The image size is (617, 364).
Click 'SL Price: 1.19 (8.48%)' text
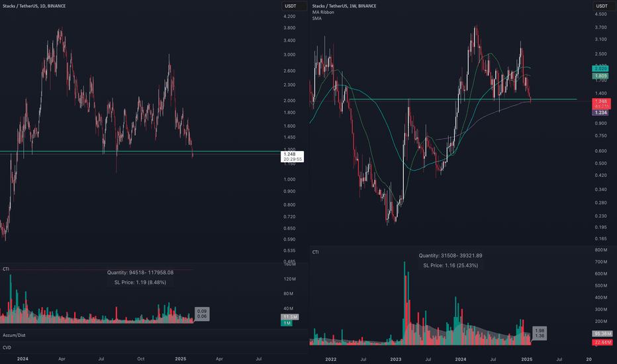140,283
